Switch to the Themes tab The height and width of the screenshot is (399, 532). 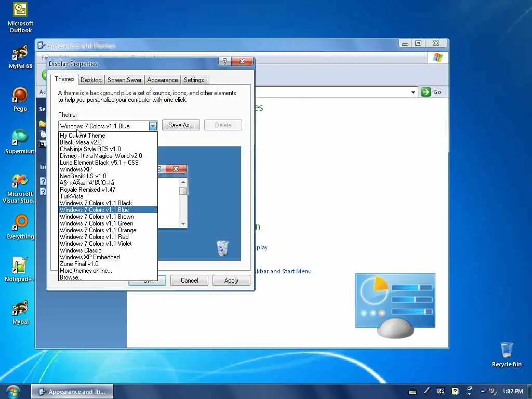click(64, 79)
